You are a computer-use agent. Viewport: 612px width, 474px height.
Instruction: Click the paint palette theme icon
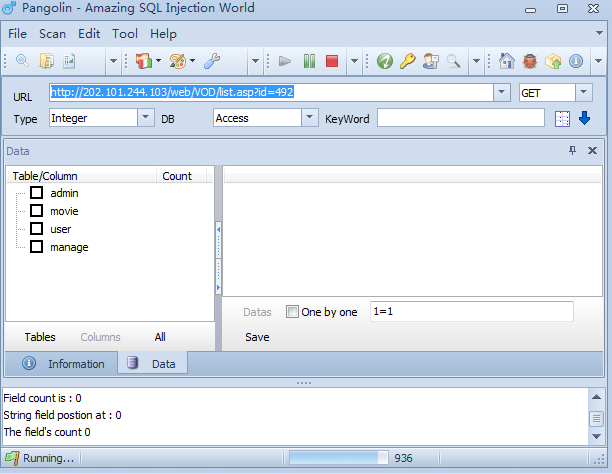178,61
